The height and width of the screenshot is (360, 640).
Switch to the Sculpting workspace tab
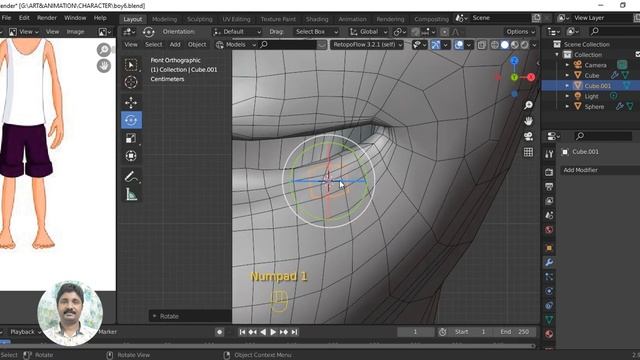coord(200,19)
